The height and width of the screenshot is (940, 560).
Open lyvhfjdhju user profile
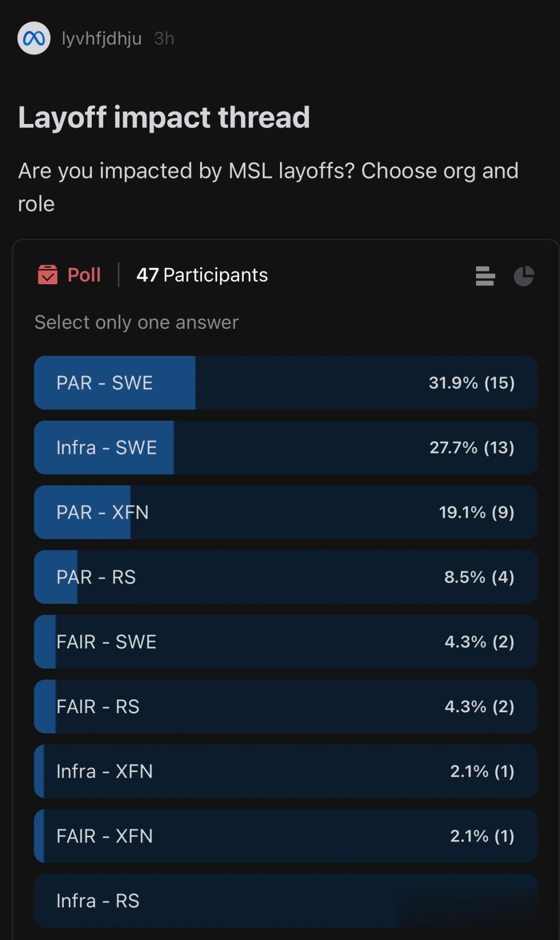[x=102, y=38]
